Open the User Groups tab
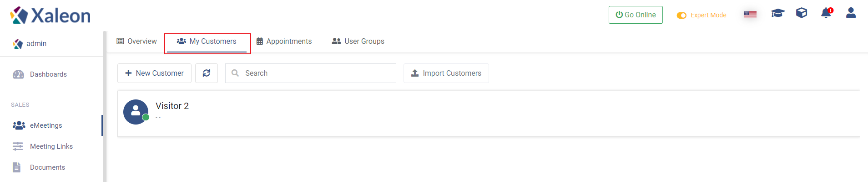Image resolution: width=868 pixels, height=182 pixels. (358, 41)
